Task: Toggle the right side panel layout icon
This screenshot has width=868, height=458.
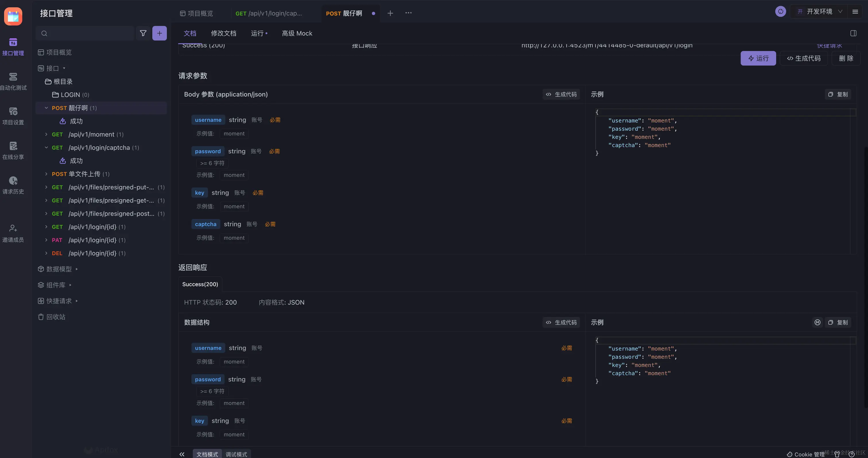Action: point(853,33)
